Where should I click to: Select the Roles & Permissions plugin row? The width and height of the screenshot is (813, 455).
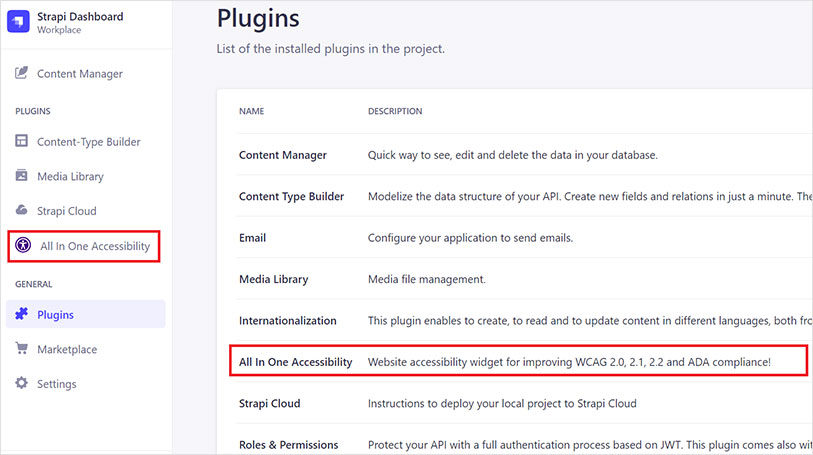point(289,444)
